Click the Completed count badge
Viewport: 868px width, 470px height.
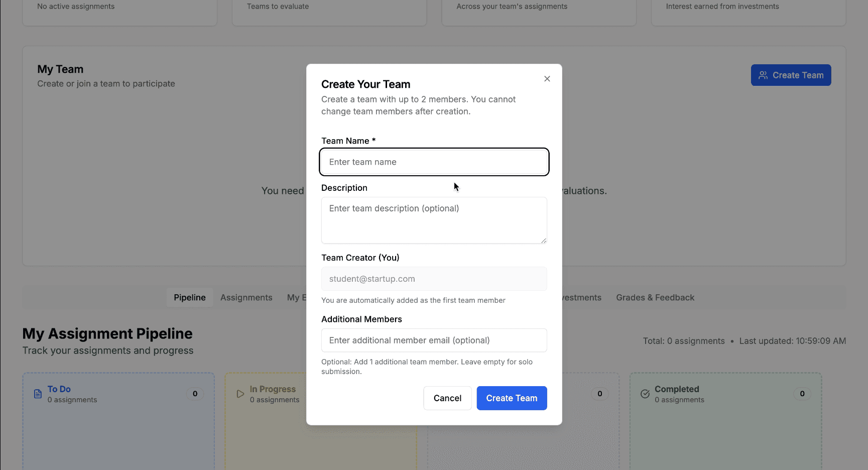click(802, 394)
